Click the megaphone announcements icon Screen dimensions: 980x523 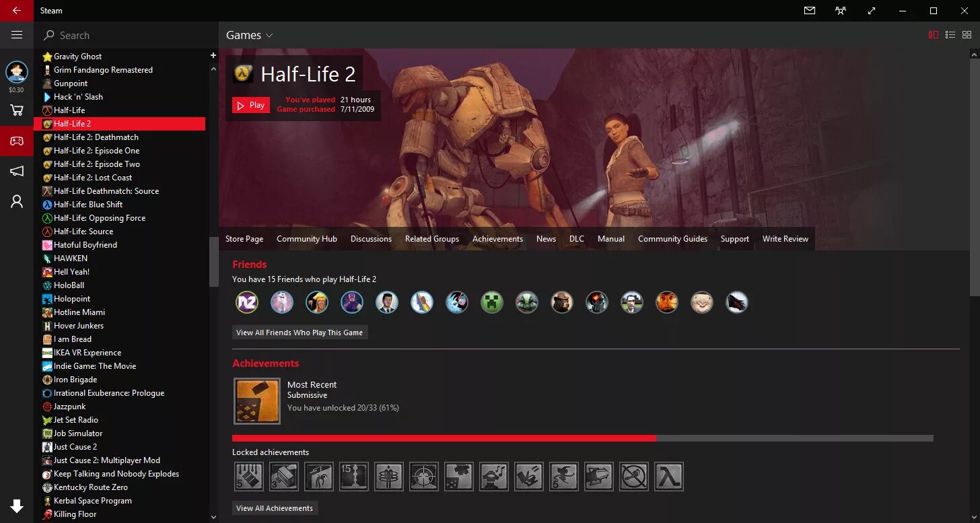pos(17,171)
